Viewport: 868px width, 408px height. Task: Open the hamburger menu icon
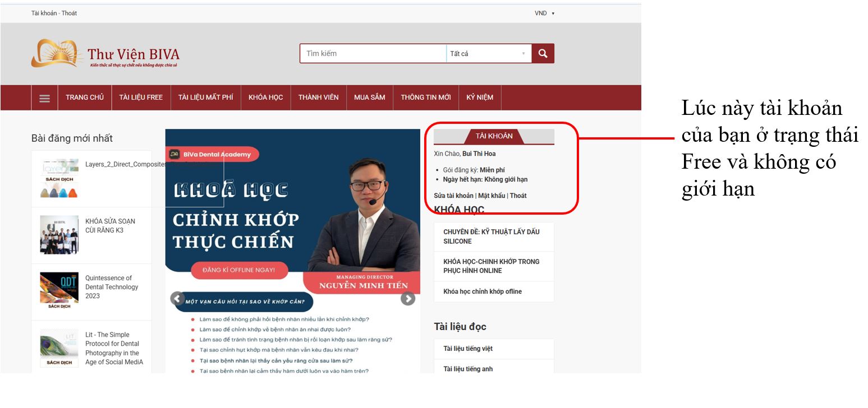pos(44,98)
